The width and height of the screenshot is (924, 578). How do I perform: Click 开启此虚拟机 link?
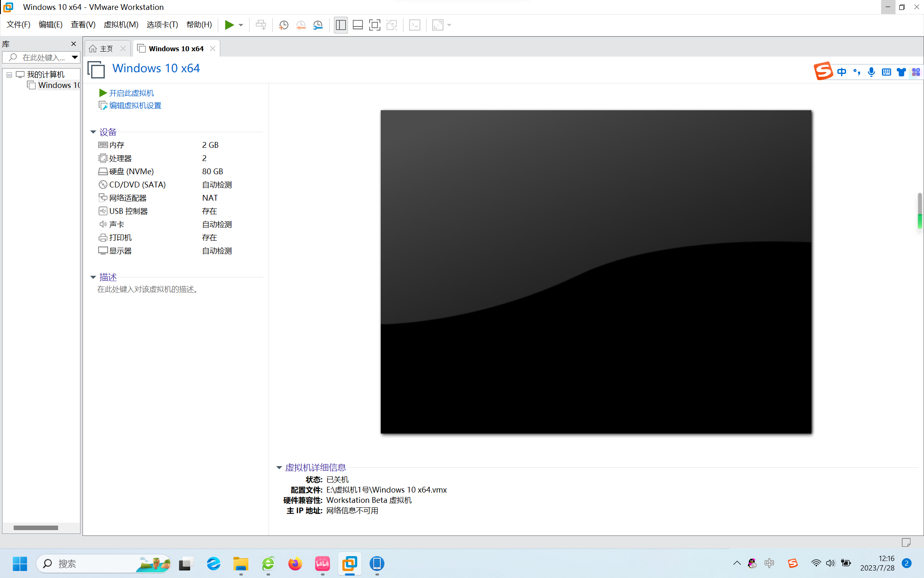pyautogui.click(x=131, y=93)
